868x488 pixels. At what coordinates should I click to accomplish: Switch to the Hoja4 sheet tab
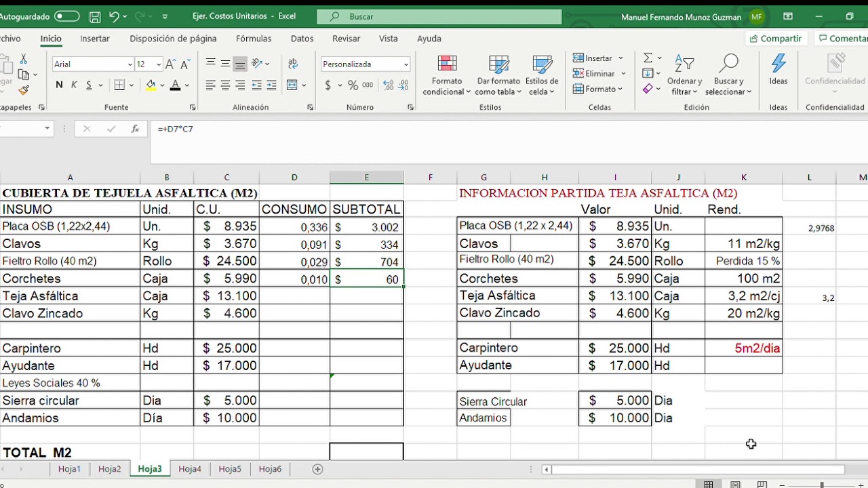click(190, 469)
